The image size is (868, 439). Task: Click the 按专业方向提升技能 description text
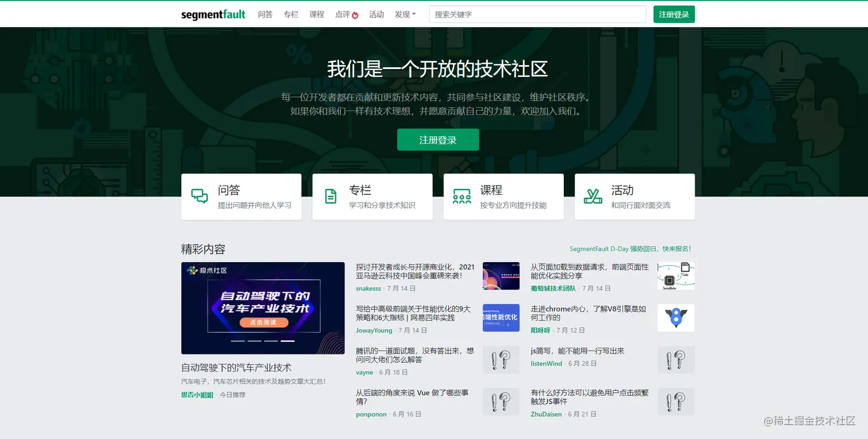coord(514,205)
